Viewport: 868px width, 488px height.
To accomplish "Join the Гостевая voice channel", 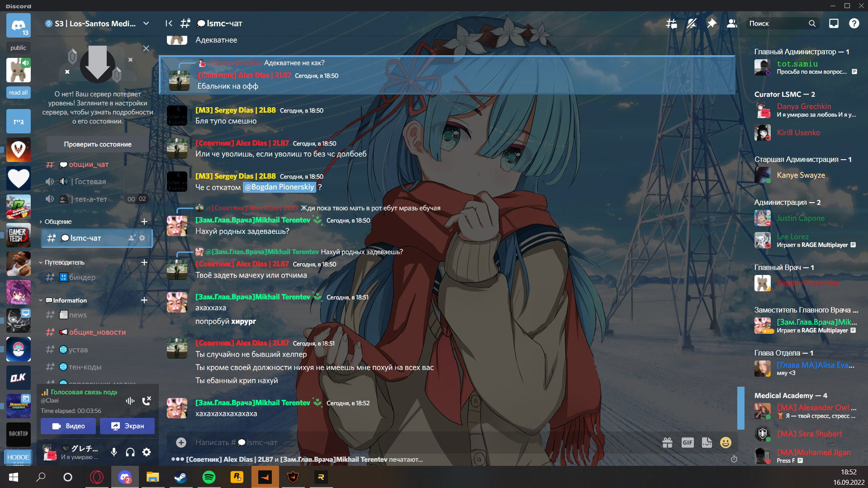I will point(84,182).
